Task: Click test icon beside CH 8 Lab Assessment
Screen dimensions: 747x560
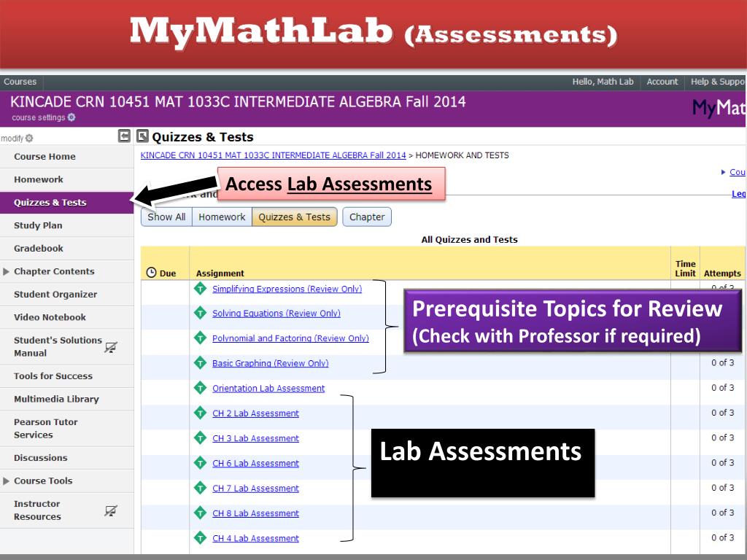Action: [200, 513]
